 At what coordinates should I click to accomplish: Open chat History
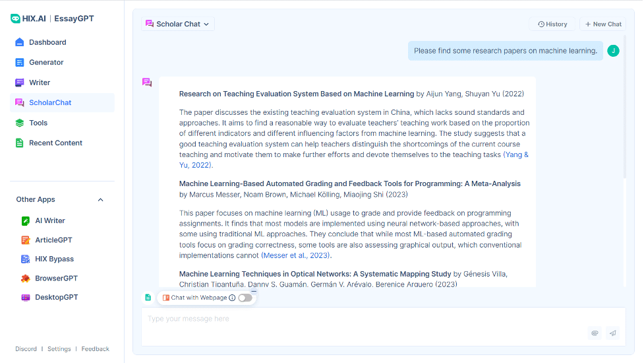552,24
